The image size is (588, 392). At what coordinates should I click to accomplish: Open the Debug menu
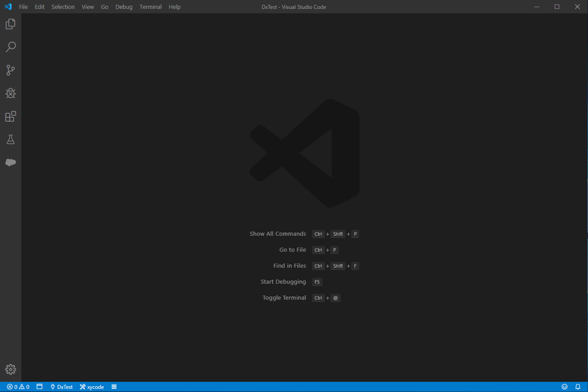pos(124,7)
